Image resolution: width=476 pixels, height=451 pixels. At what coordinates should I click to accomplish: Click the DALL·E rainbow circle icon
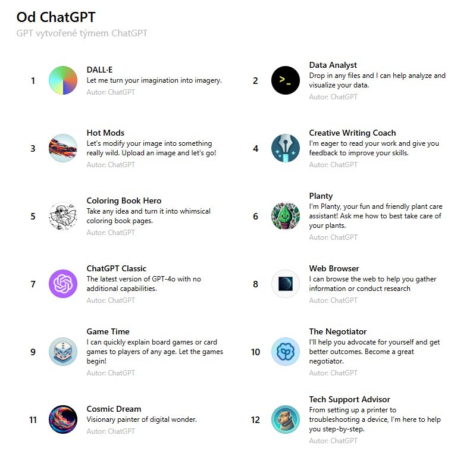(x=63, y=80)
